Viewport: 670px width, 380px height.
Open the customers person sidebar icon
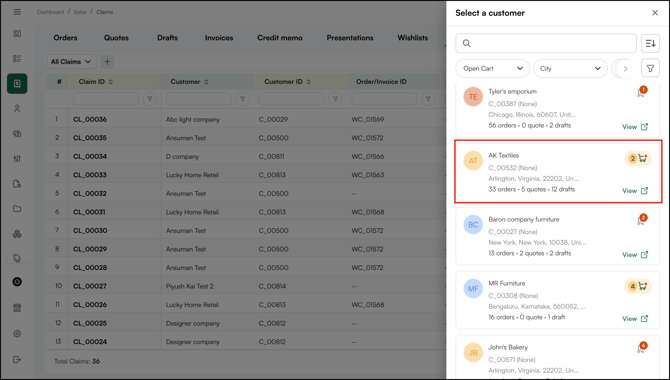[x=17, y=109]
